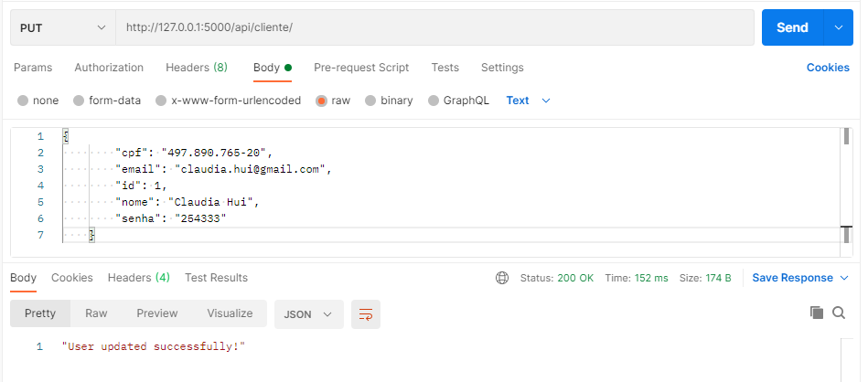The image size is (868, 382).
Task: Click the Cookies link
Action: [828, 68]
